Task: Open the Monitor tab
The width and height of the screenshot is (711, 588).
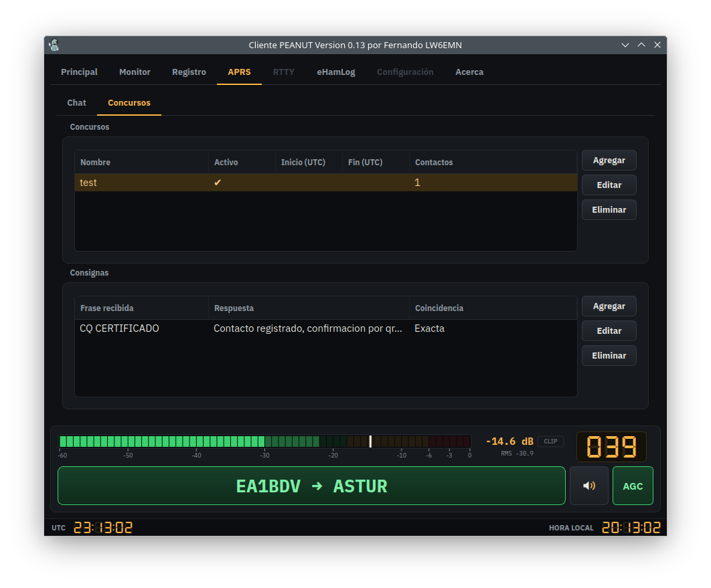Action: [x=135, y=72]
